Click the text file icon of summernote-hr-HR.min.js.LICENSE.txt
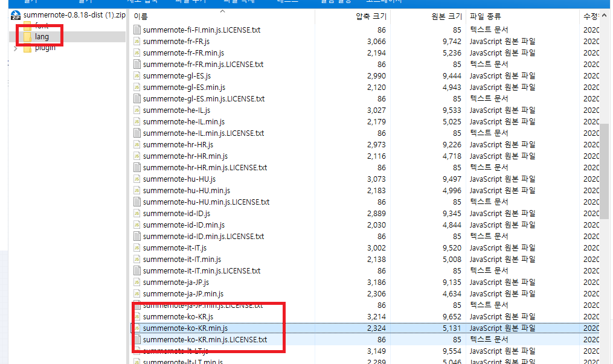 click(x=137, y=168)
